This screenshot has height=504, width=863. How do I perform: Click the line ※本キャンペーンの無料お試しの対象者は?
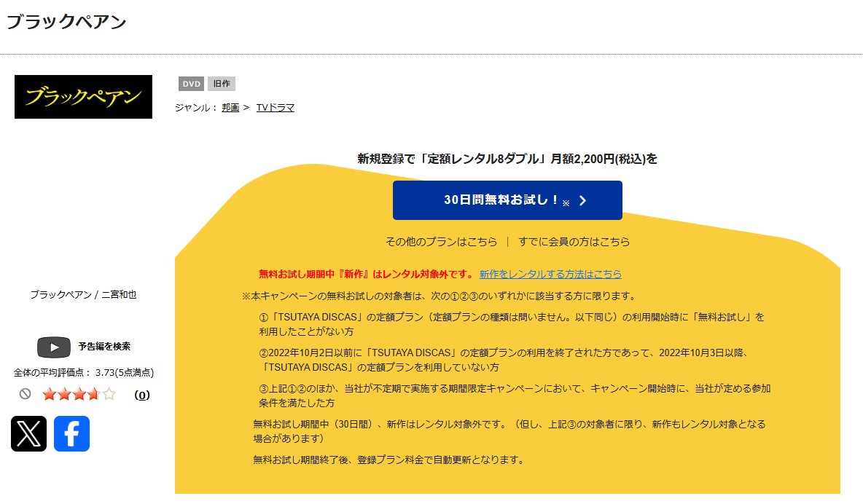point(440,296)
